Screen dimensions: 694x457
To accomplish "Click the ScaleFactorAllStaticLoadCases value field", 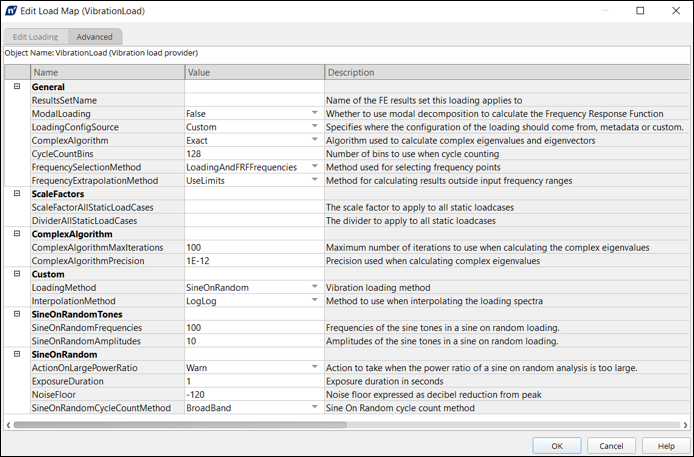I will tap(254, 207).
